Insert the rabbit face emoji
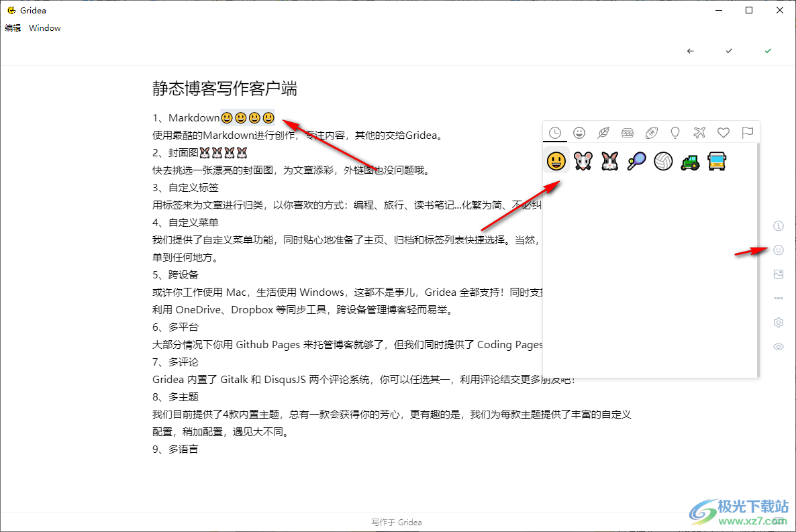 [609, 162]
